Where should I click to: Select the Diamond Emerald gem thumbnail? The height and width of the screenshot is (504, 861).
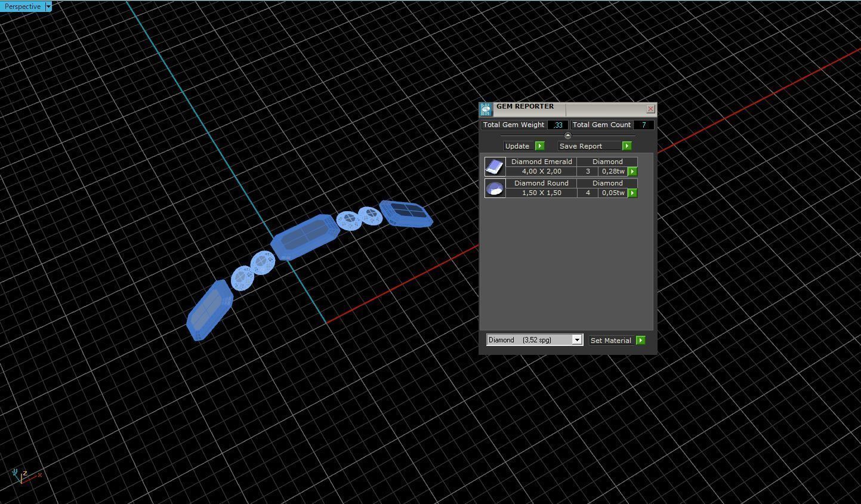pyautogui.click(x=495, y=166)
